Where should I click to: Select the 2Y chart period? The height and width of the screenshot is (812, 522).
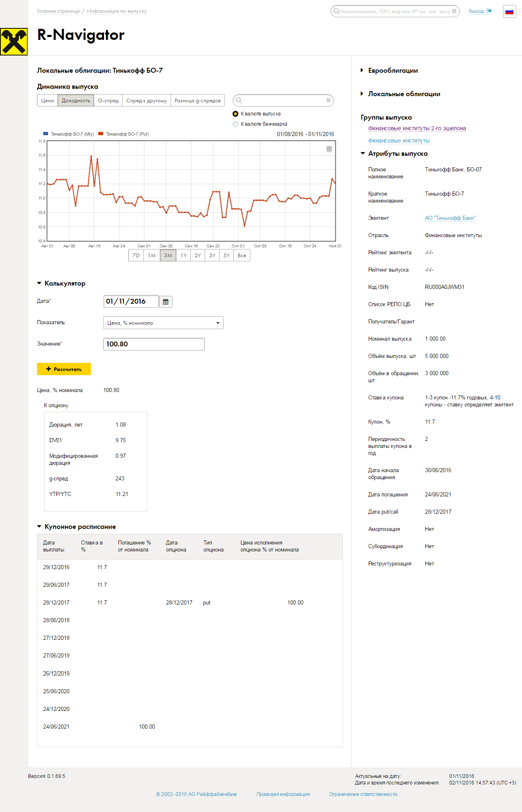point(198,256)
